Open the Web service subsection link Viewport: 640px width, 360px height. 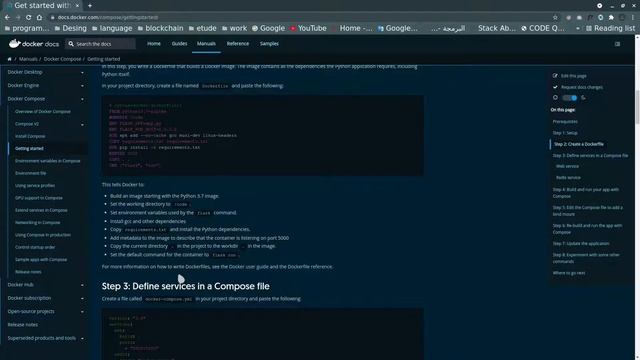tap(567, 167)
